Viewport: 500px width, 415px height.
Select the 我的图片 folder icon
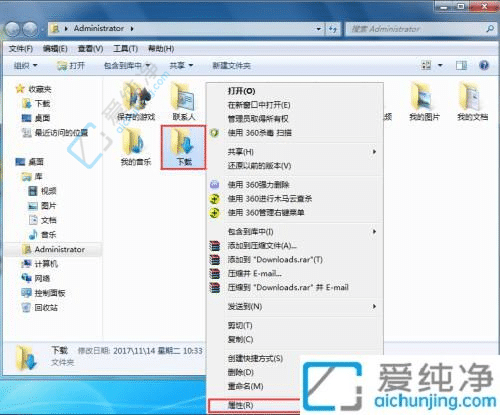[x=424, y=101]
